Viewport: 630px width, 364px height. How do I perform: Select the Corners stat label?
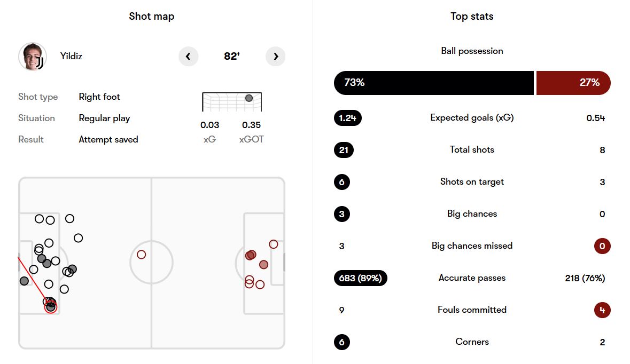(472, 342)
